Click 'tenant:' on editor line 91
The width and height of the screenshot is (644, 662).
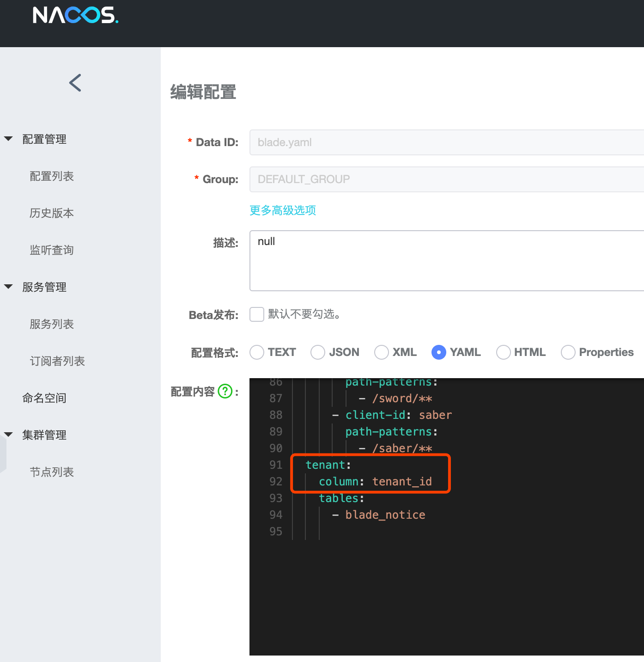coord(328,465)
